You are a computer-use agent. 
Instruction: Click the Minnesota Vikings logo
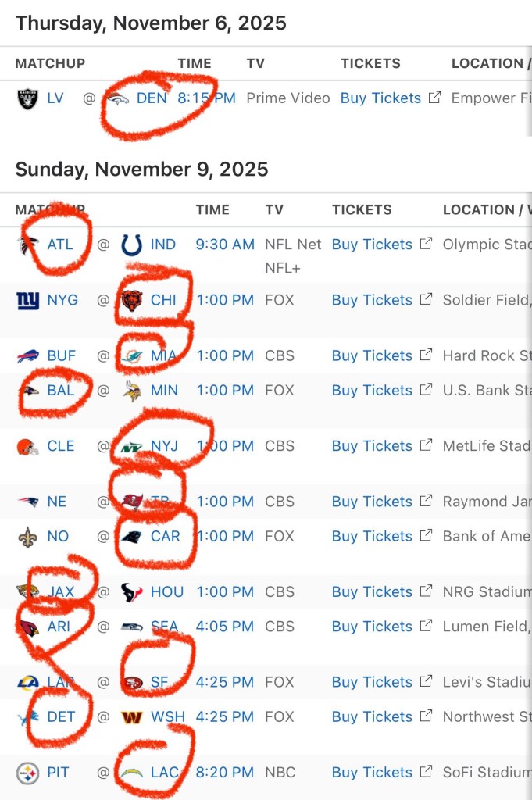132,391
